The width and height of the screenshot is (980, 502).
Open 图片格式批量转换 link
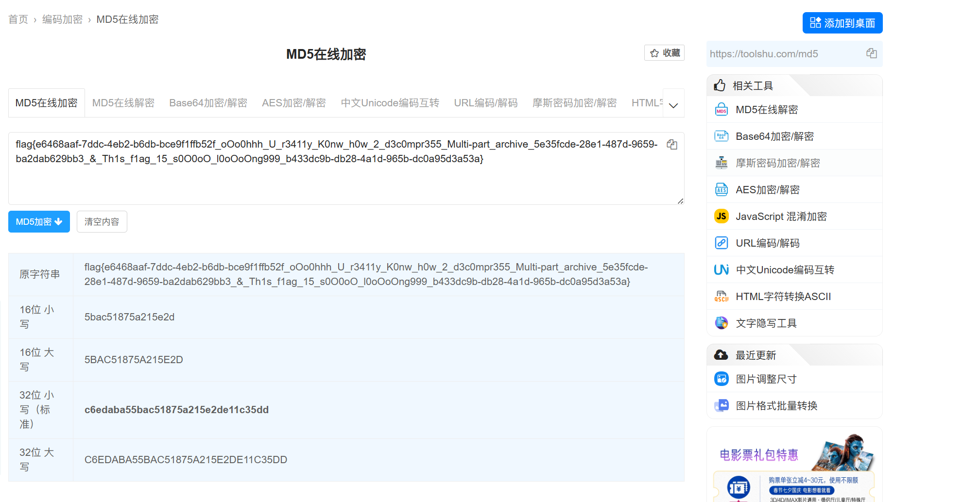pos(776,406)
